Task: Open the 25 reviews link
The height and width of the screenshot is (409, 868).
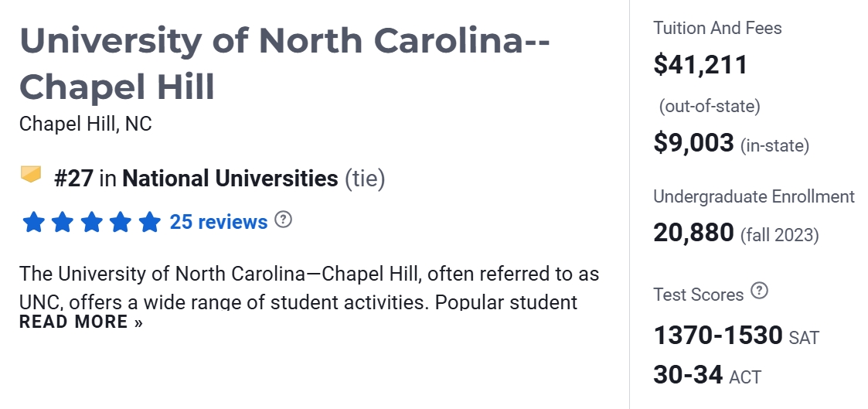Action: (x=219, y=223)
